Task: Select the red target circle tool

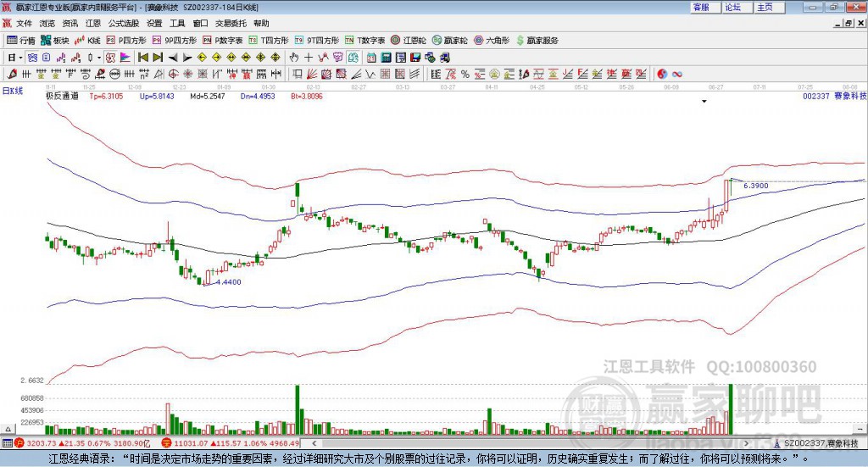Action: pyautogui.click(x=173, y=74)
